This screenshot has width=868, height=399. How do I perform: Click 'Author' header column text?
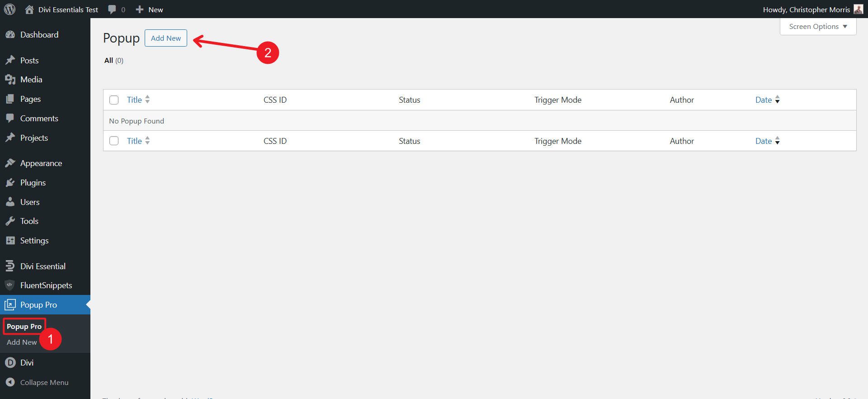(x=682, y=100)
